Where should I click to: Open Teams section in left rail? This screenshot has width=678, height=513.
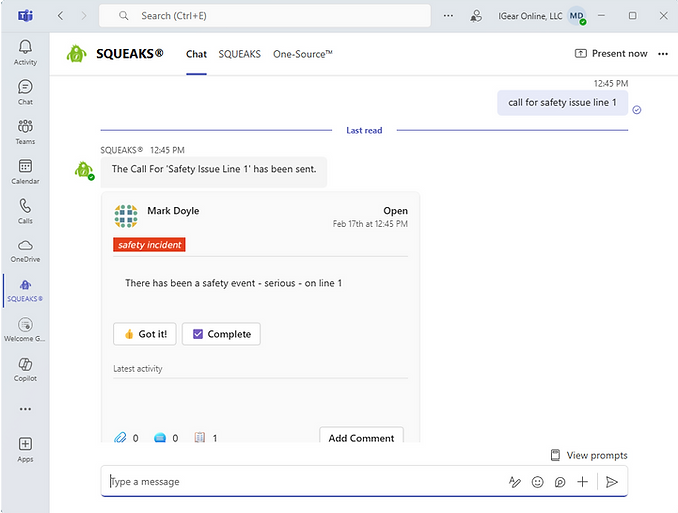(x=25, y=131)
